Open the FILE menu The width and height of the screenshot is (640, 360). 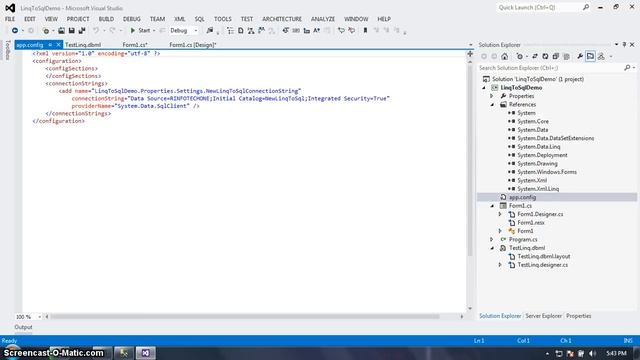pos(10,19)
